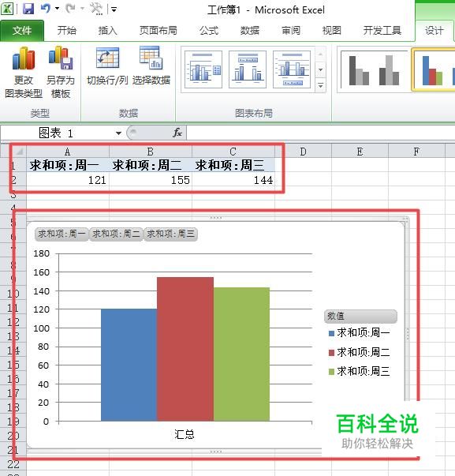Open 选择数据 dialog

151,66
